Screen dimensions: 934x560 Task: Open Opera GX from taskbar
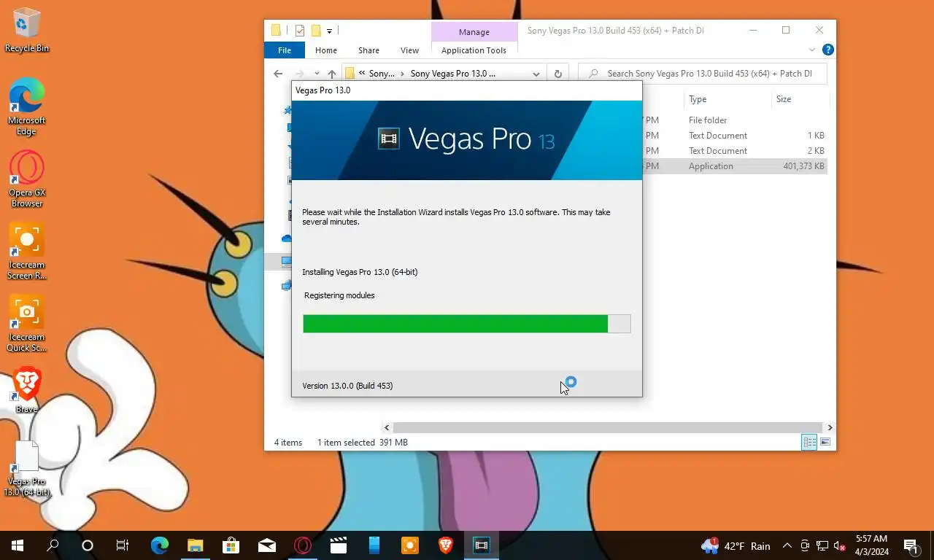point(302,545)
